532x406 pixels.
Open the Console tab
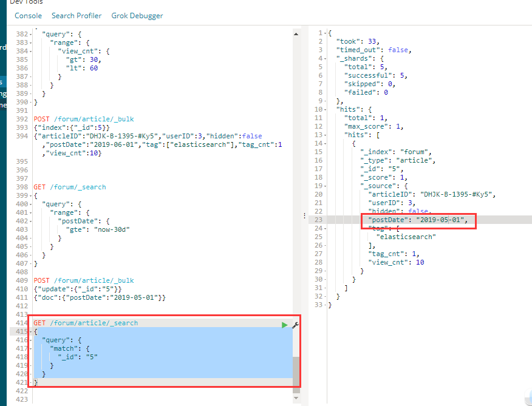[28, 16]
